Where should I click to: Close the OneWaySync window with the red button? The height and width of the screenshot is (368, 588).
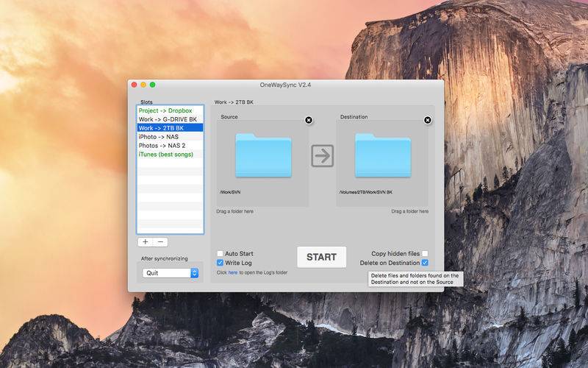(134, 85)
